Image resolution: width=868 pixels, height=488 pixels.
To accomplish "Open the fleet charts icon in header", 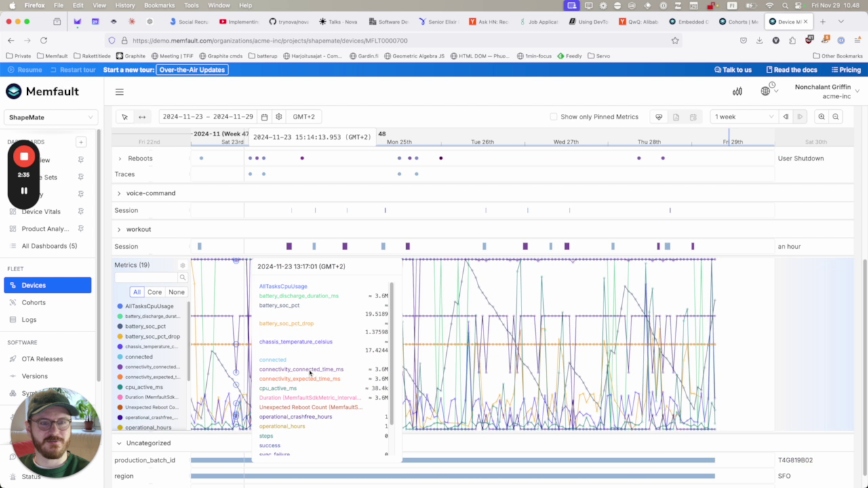I will (x=737, y=91).
